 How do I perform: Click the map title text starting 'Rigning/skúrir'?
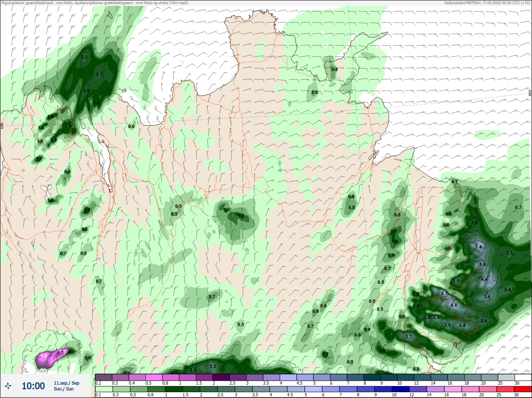(x=94, y=2)
